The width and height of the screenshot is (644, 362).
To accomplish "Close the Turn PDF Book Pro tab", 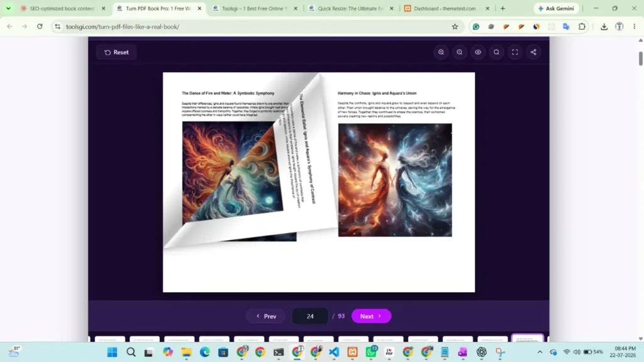I will 199,8.
